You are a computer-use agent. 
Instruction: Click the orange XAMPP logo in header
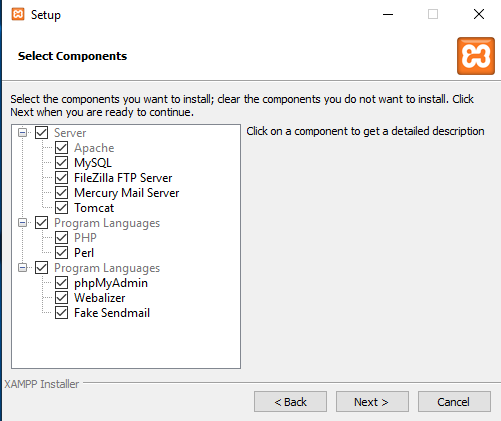point(476,56)
